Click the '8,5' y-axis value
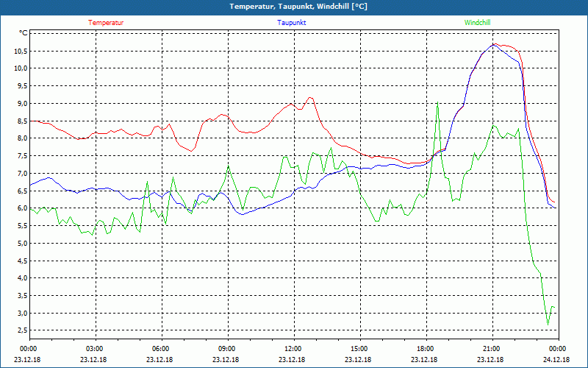This screenshot has height=368, width=588. point(23,121)
